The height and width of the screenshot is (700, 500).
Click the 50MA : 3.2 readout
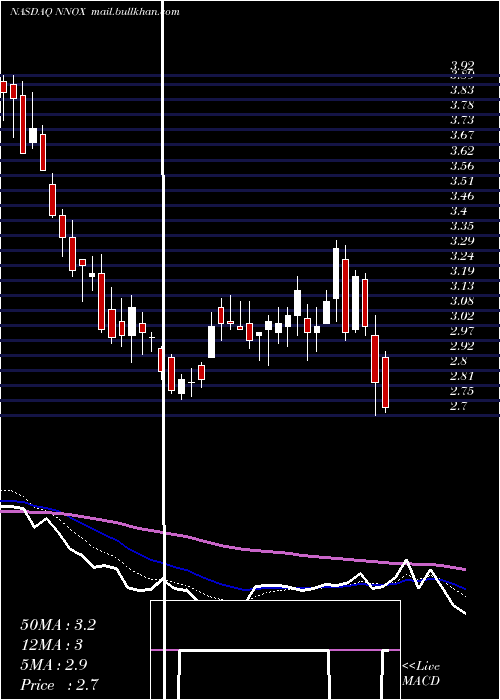tap(58, 625)
